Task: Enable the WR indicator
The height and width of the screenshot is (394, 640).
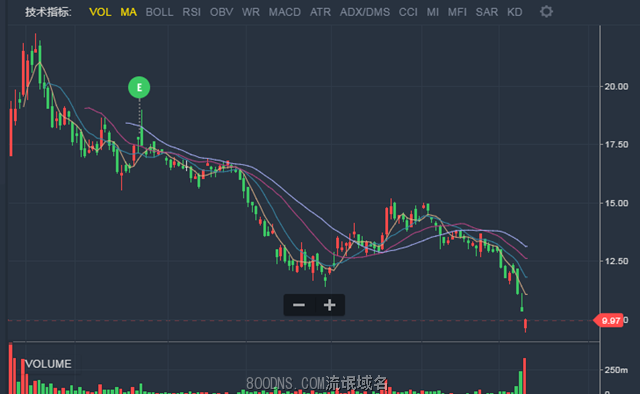Action: coord(251,12)
